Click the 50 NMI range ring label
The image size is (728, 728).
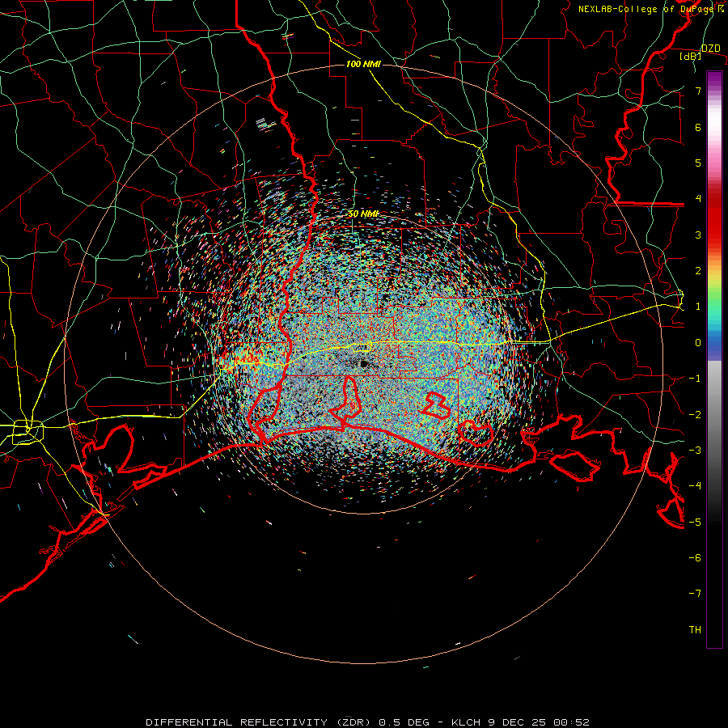point(363,214)
